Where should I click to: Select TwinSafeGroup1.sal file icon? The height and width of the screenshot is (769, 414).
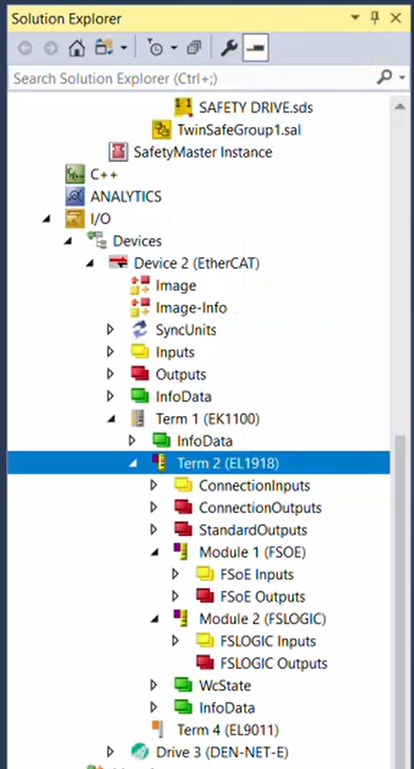coord(161,129)
